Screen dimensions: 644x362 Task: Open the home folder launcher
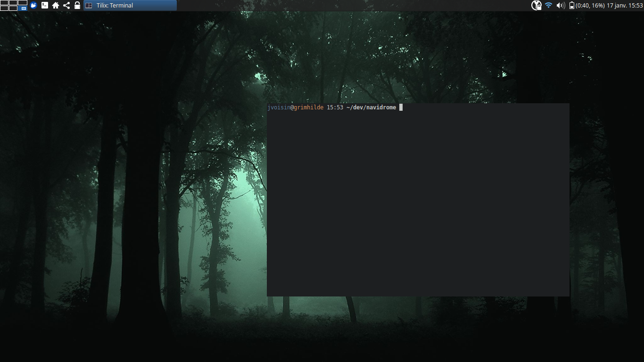pos(56,5)
